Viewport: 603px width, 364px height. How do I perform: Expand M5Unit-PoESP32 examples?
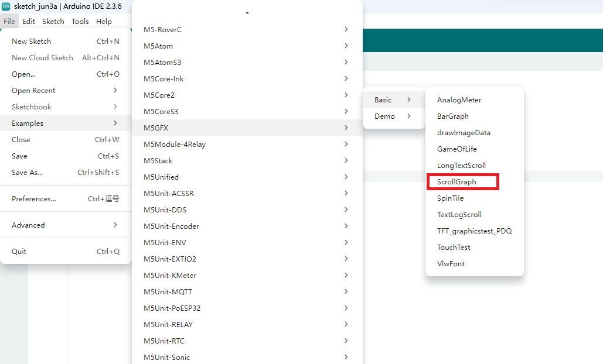pos(247,308)
